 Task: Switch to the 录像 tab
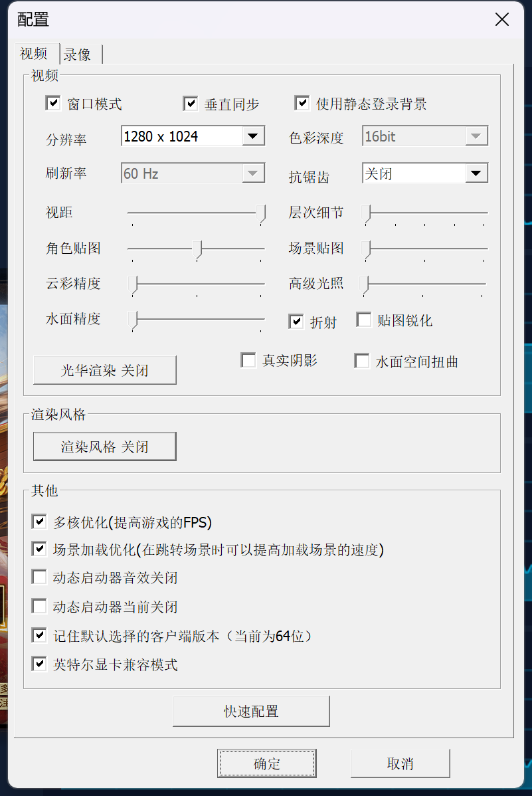(78, 54)
